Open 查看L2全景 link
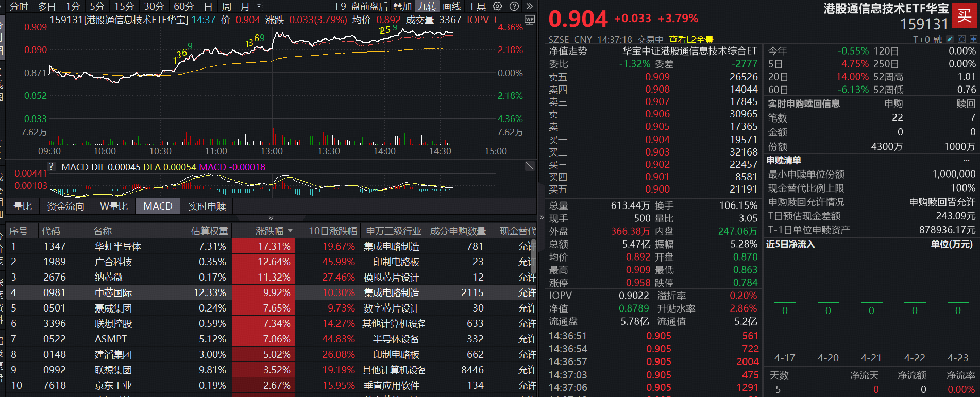This screenshot has height=397, width=980. point(691,40)
